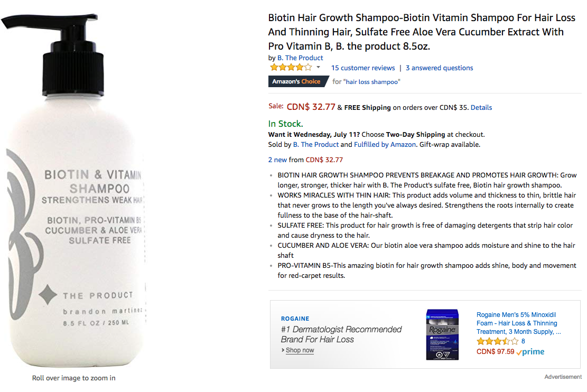
Task: Click the shampoo bottle product image
Action: click(75, 191)
